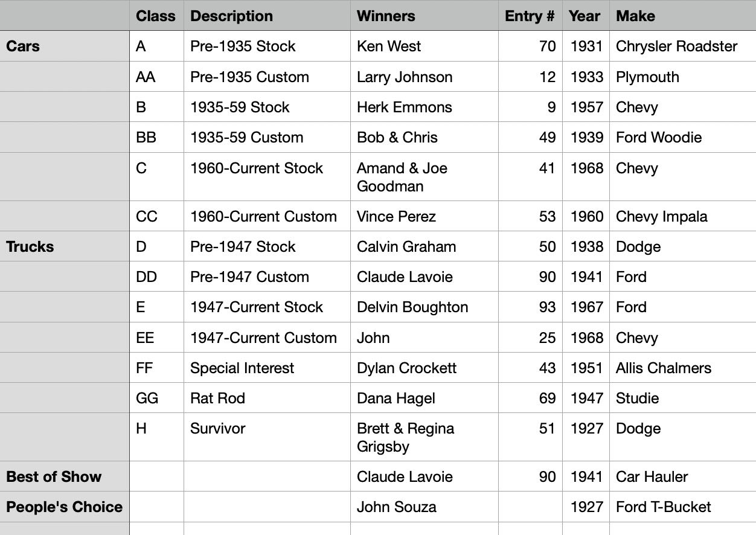Click the People's Choice row label
756x535 pixels.
pyautogui.click(x=65, y=507)
